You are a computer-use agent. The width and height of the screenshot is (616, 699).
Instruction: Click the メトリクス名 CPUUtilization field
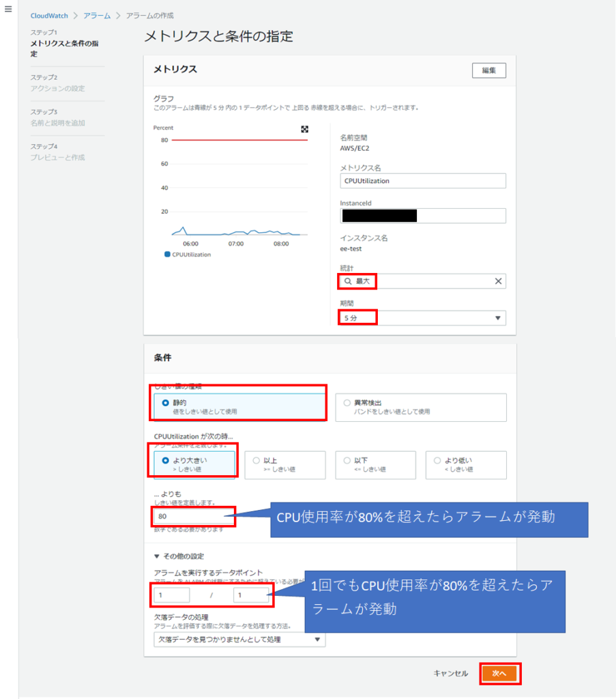pyautogui.click(x=423, y=180)
